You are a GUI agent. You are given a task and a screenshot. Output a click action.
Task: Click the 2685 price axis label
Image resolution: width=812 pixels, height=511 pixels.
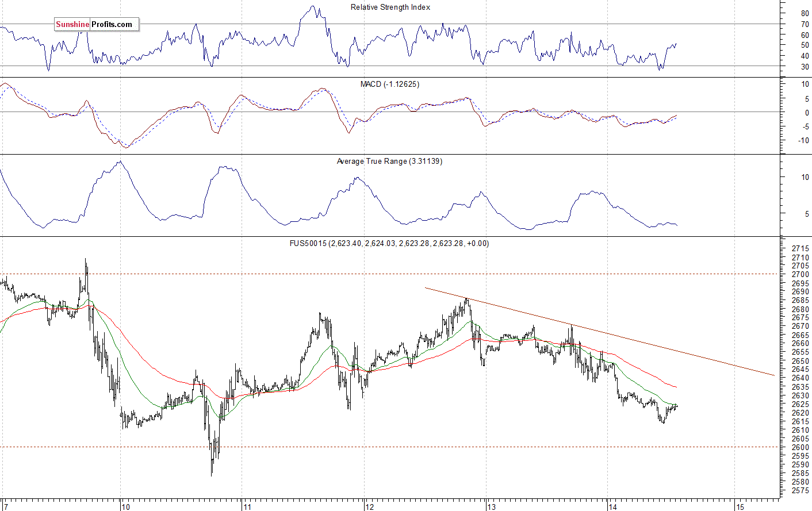[x=800, y=301]
